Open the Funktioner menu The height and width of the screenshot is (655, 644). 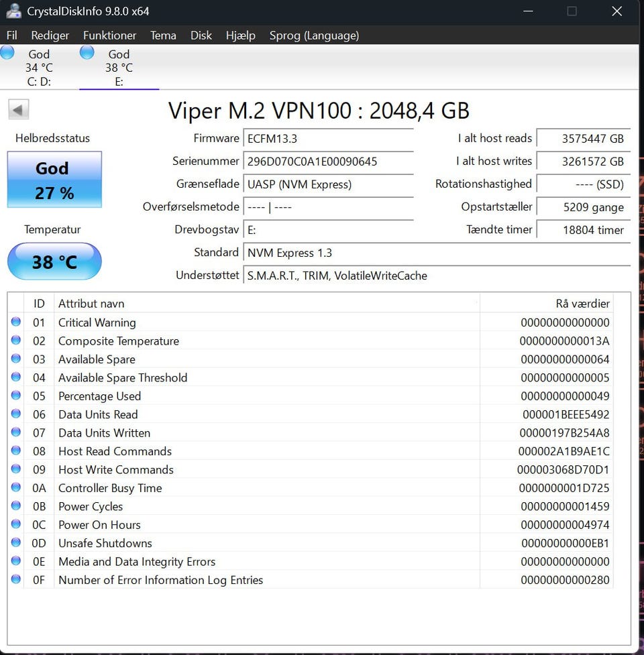109,36
